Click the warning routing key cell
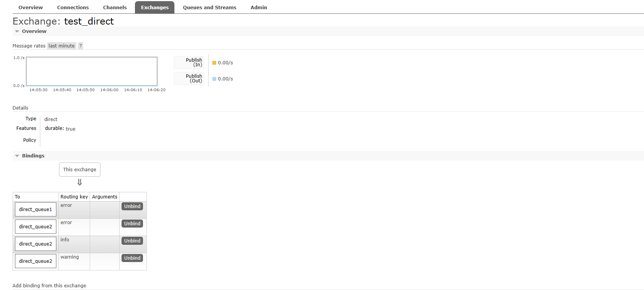The image size is (644, 290). [74, 262]
